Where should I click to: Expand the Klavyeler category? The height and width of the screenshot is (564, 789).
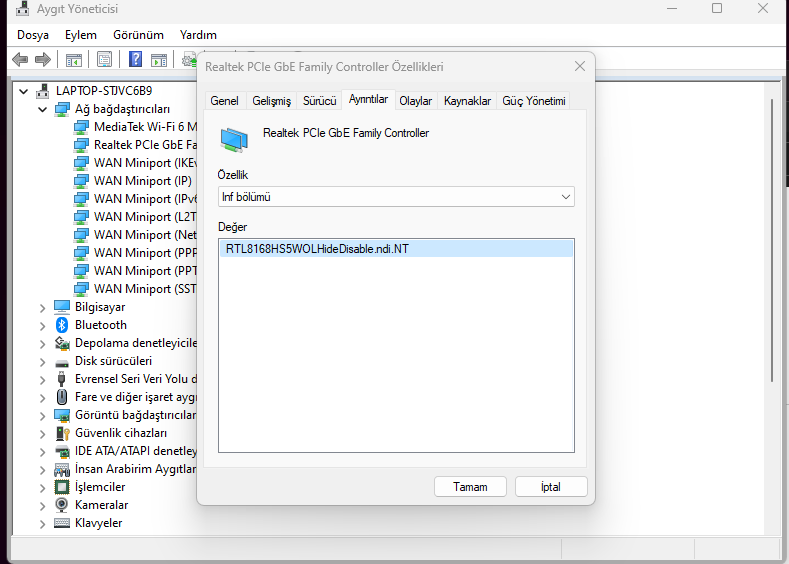tap(42, 523)
